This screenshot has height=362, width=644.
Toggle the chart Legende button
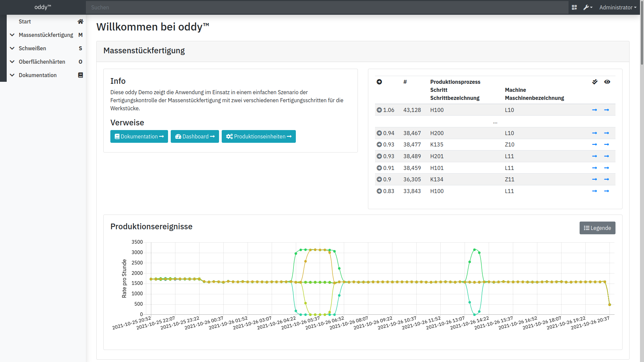point(597,228)
